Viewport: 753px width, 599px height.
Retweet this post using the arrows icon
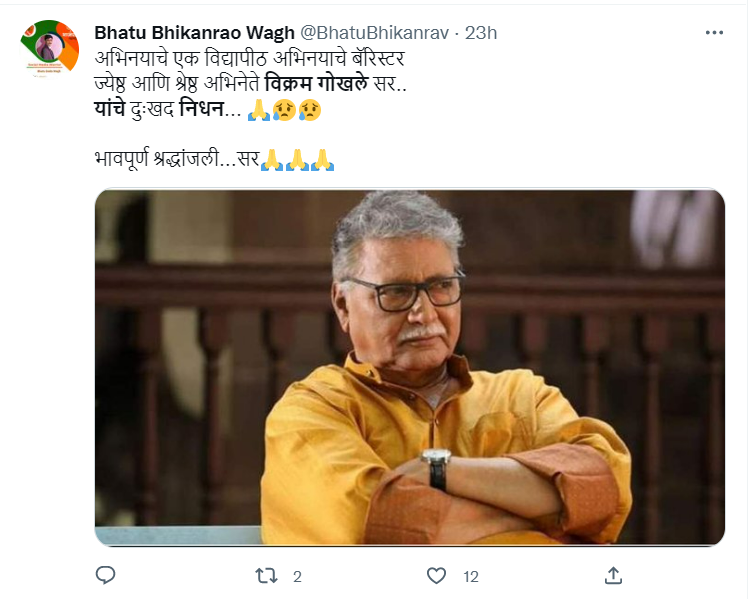pos(266,575)
